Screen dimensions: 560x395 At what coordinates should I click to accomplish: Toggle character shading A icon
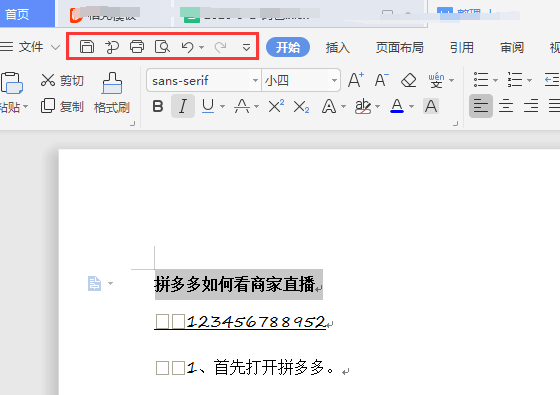point(431,106)
